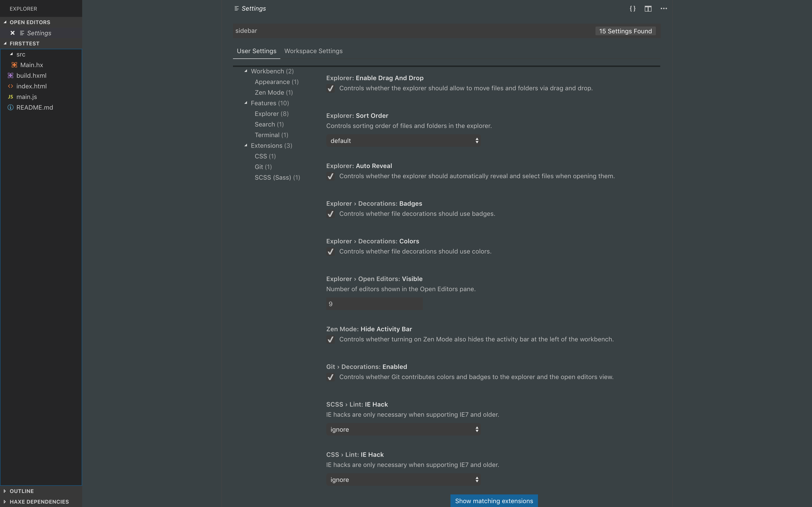This screenshot has height=507, width=812.
Task: Uncheck Explorer: Enable Drag And Drop
Action: click(x=331, y=88)
